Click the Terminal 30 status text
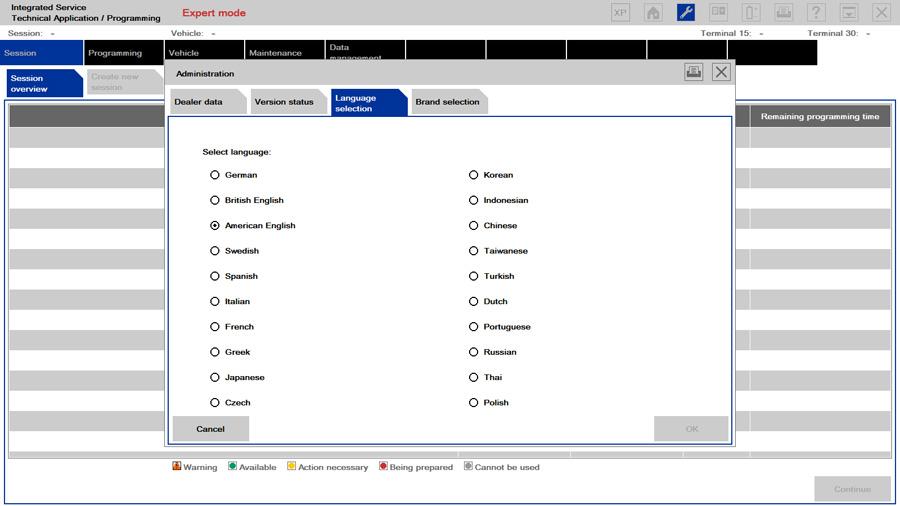Image resolution: width=900 pixels, height=506 pixels. pos(839,33)
